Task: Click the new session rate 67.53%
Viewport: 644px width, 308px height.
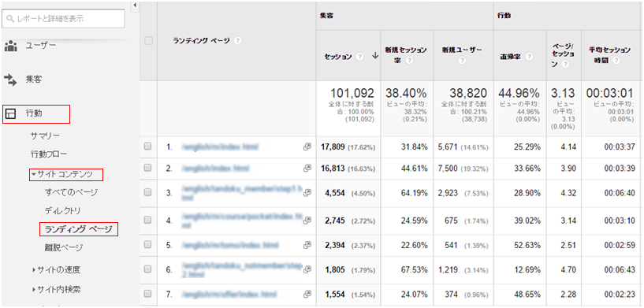Action: [x=415, y=270]
